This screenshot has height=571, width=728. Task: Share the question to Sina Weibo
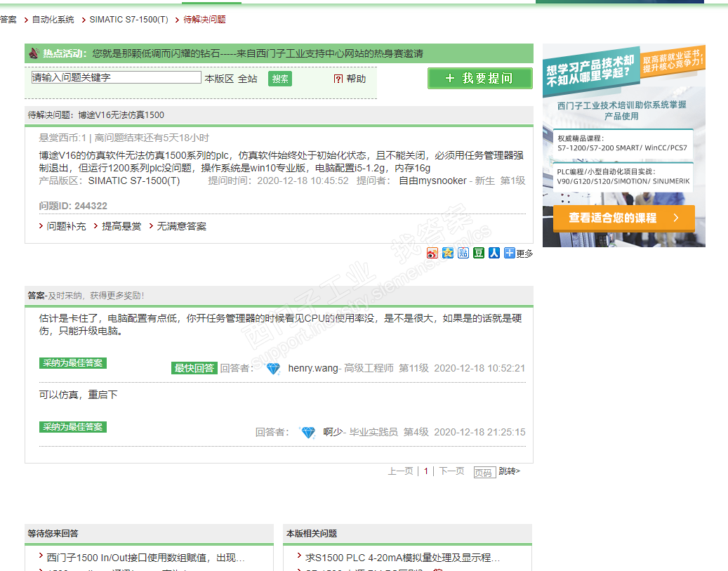[432, 253]
